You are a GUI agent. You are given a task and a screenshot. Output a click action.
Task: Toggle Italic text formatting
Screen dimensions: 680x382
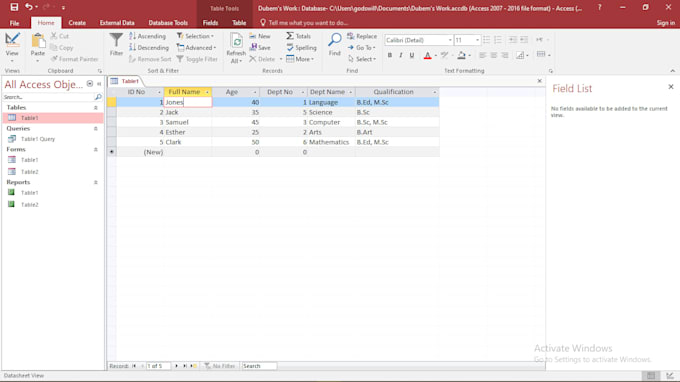tap(400, 55)
